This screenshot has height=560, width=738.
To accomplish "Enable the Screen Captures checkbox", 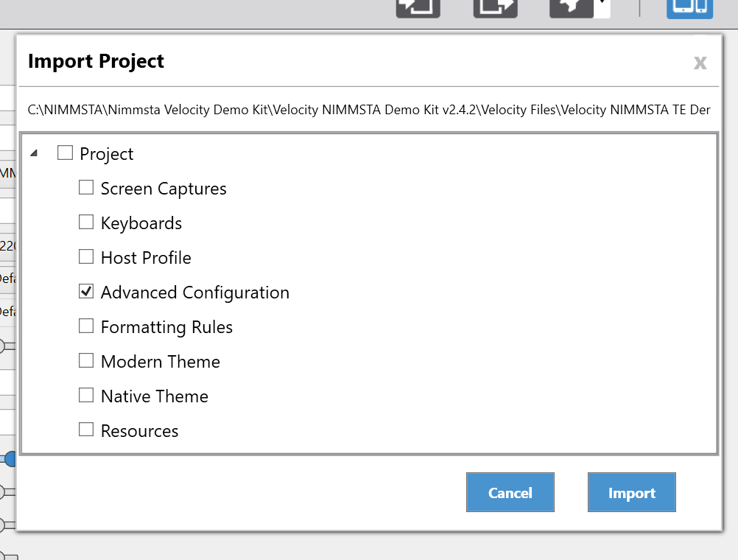I will (x=86, y=187).
